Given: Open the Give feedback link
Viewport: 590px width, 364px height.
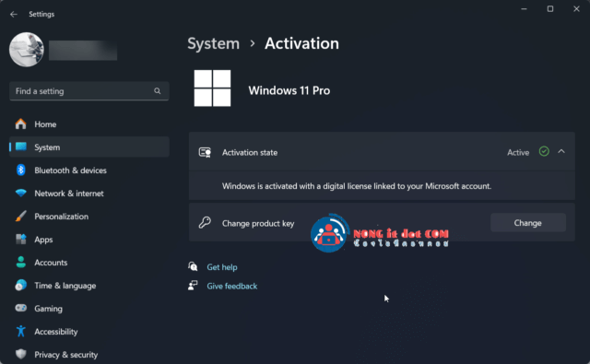Looking at the screenshot, I should 231,287.
